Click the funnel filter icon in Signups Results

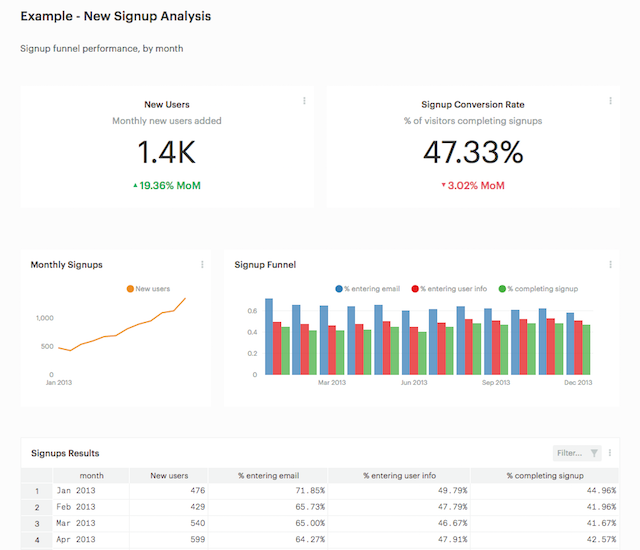[x=594, y=453]
